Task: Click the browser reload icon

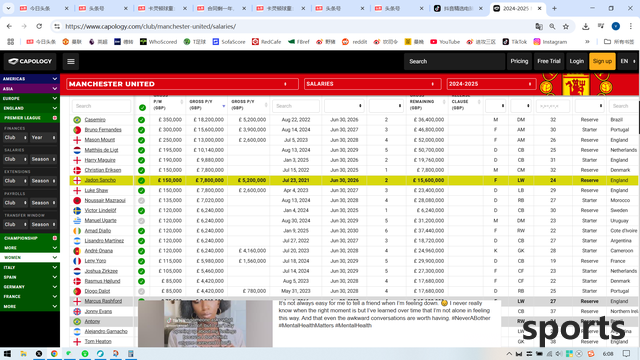Action: [39, 27]
